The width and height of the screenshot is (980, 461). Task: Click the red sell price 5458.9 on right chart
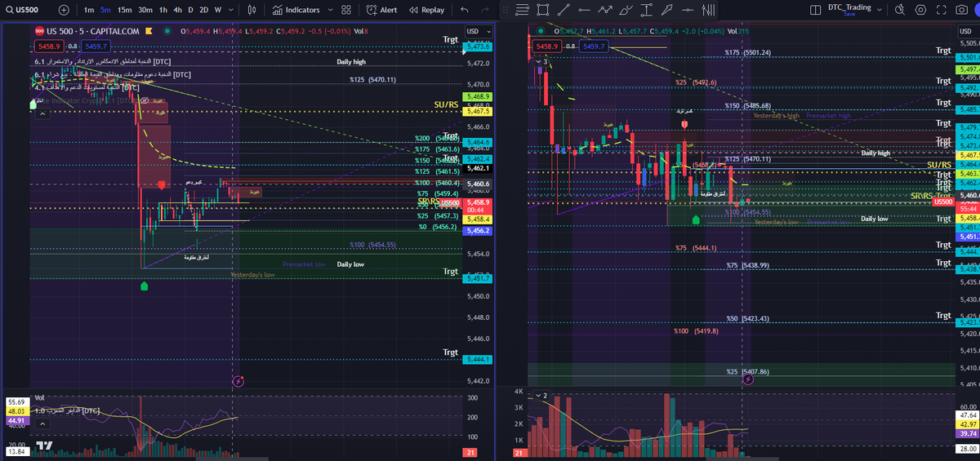(547, 47)
